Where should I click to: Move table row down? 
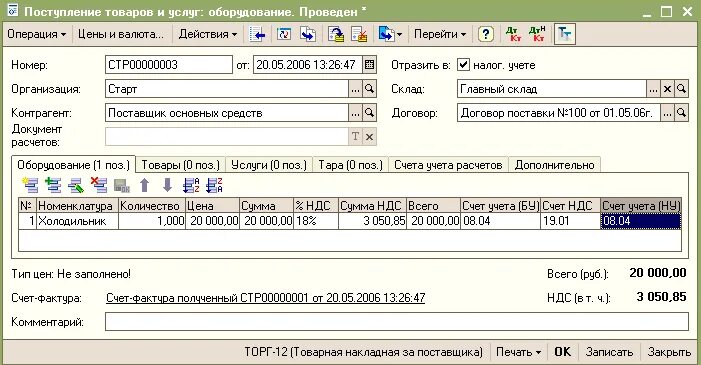pyautogui.click(x=167, y=185)
